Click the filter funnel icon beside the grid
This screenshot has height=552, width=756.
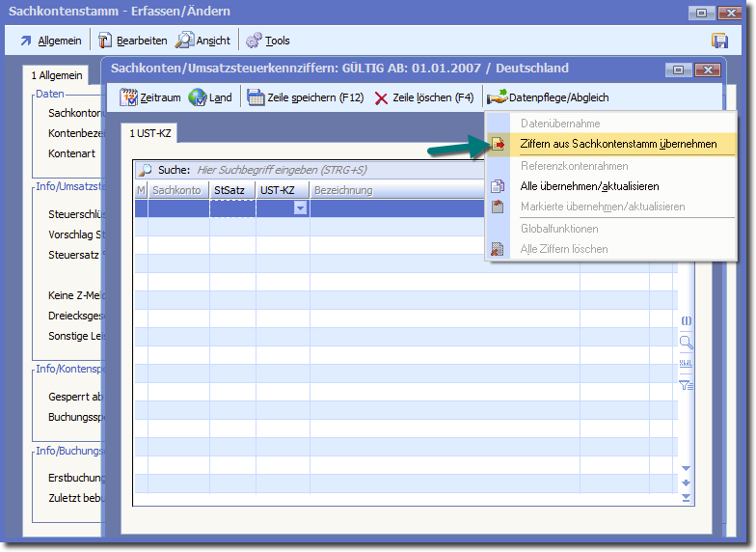pyautogui.click(x=687, y=385)
